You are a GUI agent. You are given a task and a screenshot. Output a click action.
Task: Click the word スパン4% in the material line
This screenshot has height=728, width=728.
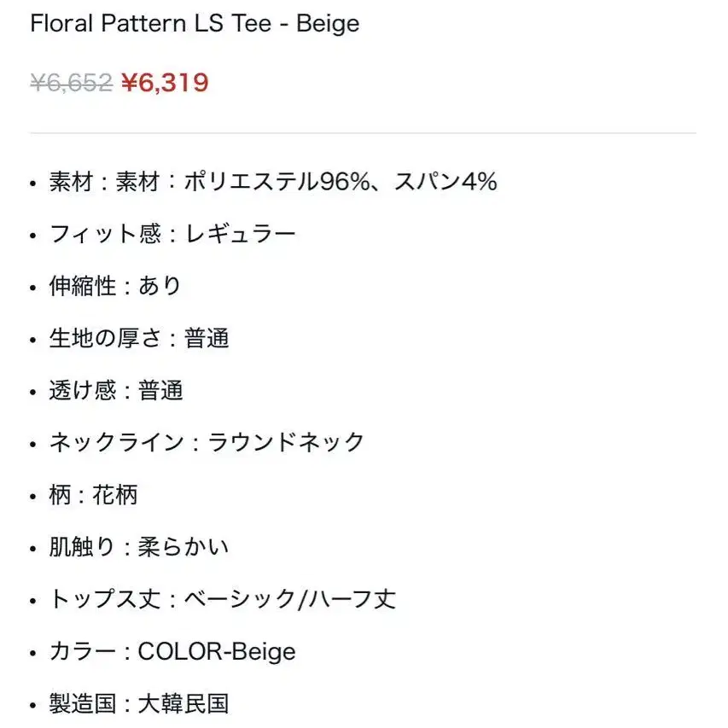click(x=446, y=182)
